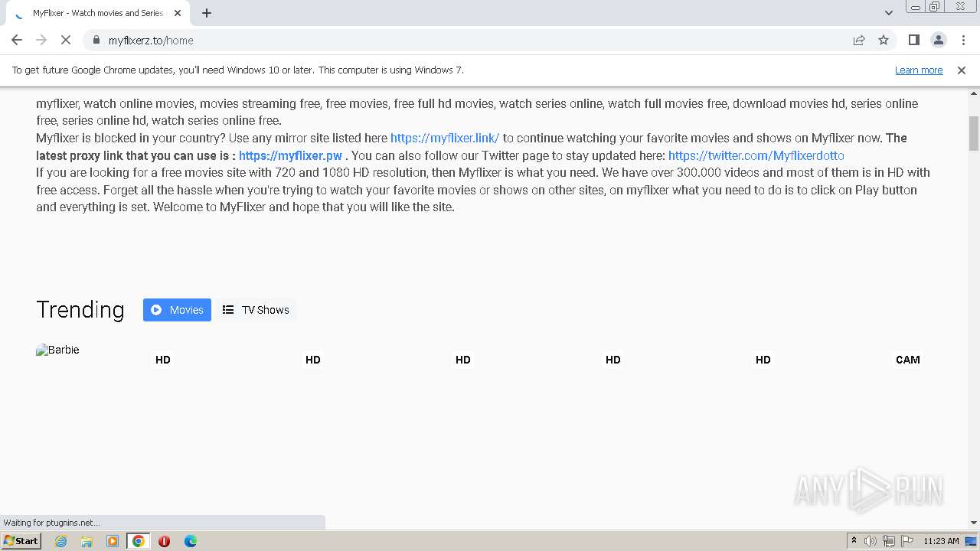Open the side panel icon
The width and height of the screenshot is (980, 551).
914,40
